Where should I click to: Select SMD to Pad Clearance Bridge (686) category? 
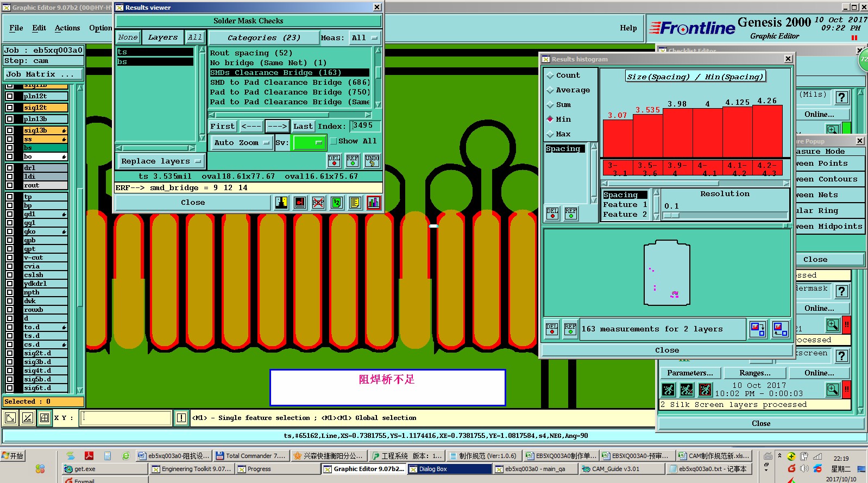click(290, 83)
